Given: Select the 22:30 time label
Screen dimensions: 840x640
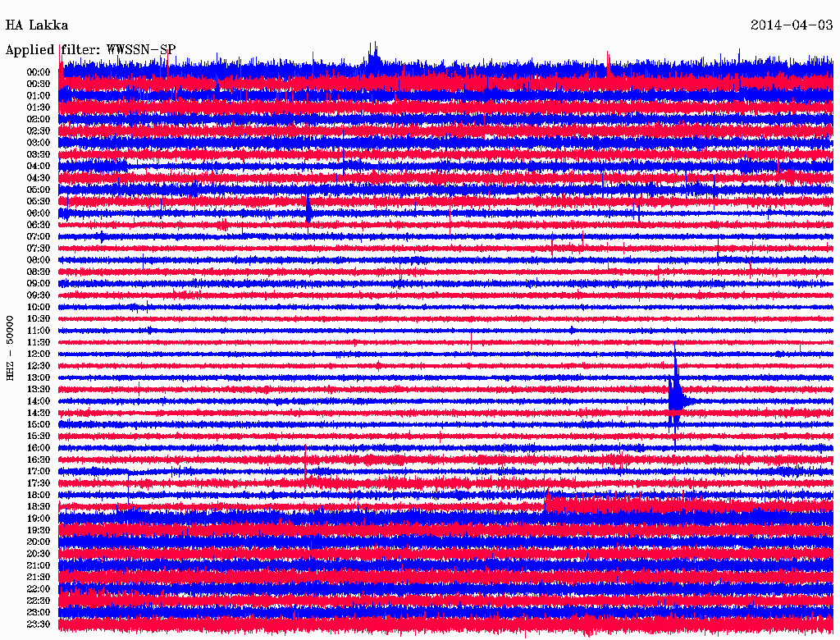Looking at the screenshot, I should [x=39, y=601].
